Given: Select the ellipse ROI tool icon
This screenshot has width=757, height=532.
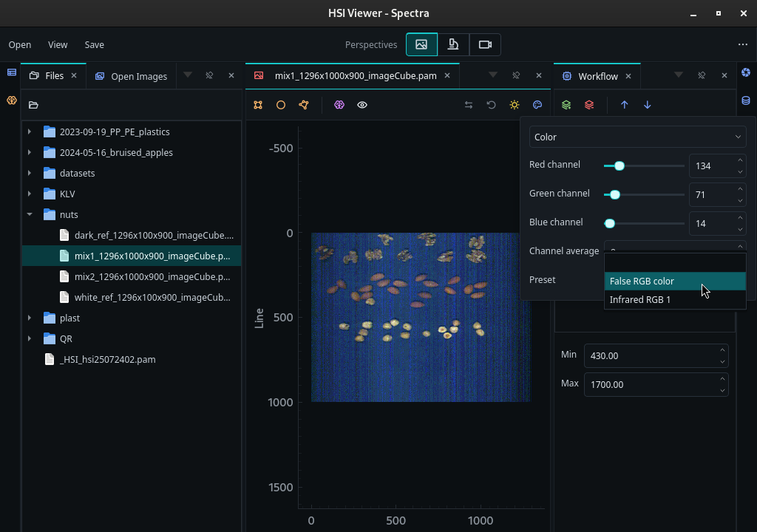Looking at the screenshot, I should pyautogui.click(x=280, y=105).
